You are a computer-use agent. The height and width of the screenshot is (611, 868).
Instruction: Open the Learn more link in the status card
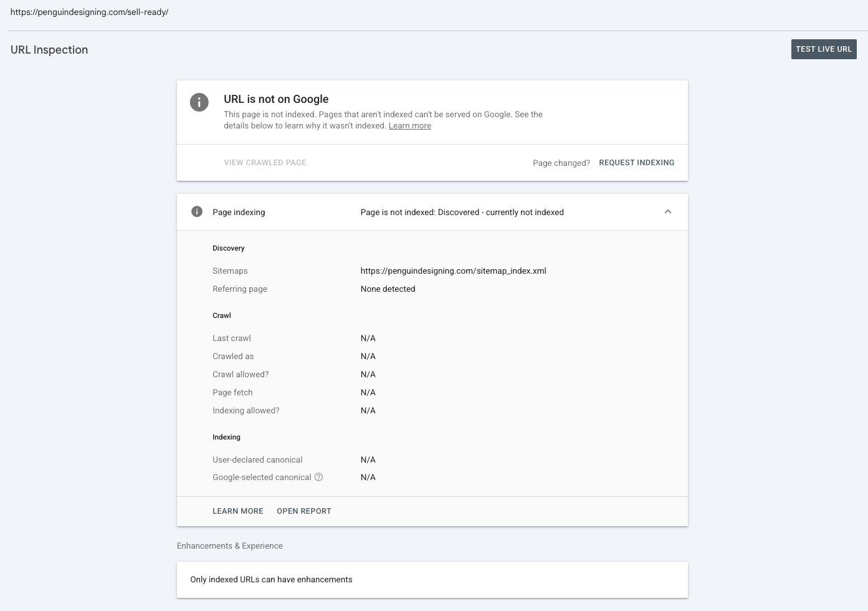point(410,126)
